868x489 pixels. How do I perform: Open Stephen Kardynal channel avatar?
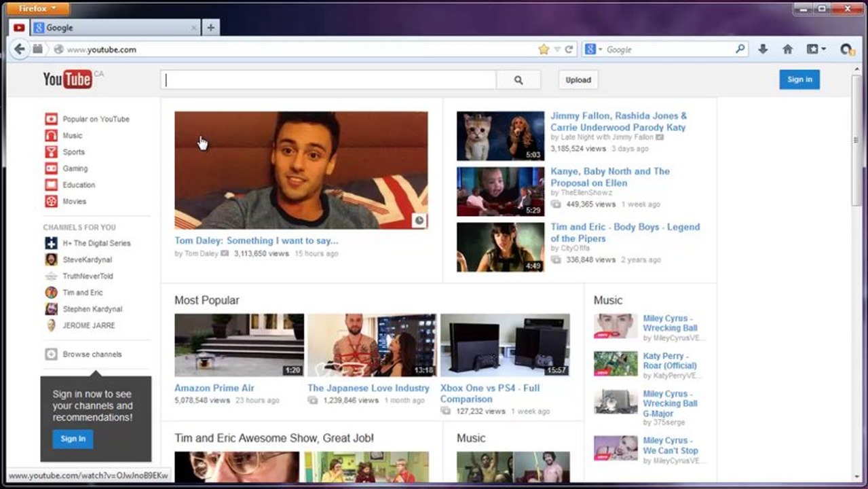pyautogui.click(x=51, y=309)
